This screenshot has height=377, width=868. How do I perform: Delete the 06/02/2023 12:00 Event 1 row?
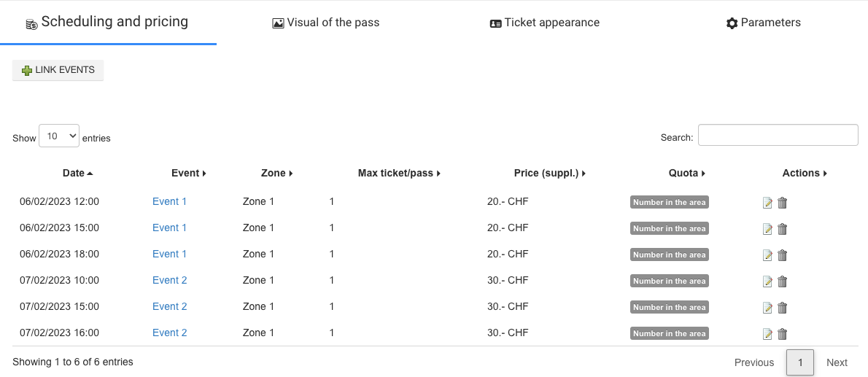point(782,203)
